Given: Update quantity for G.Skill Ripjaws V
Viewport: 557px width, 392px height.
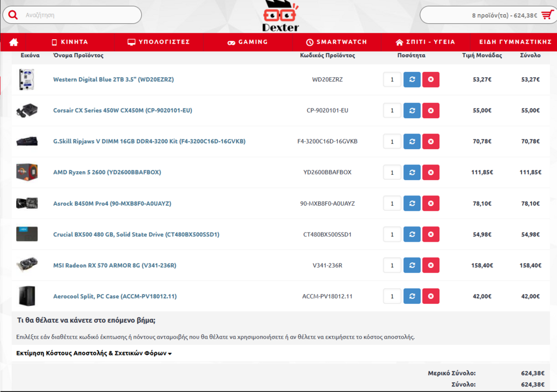Looking at the screenshot, I should [x=412, y=141].
